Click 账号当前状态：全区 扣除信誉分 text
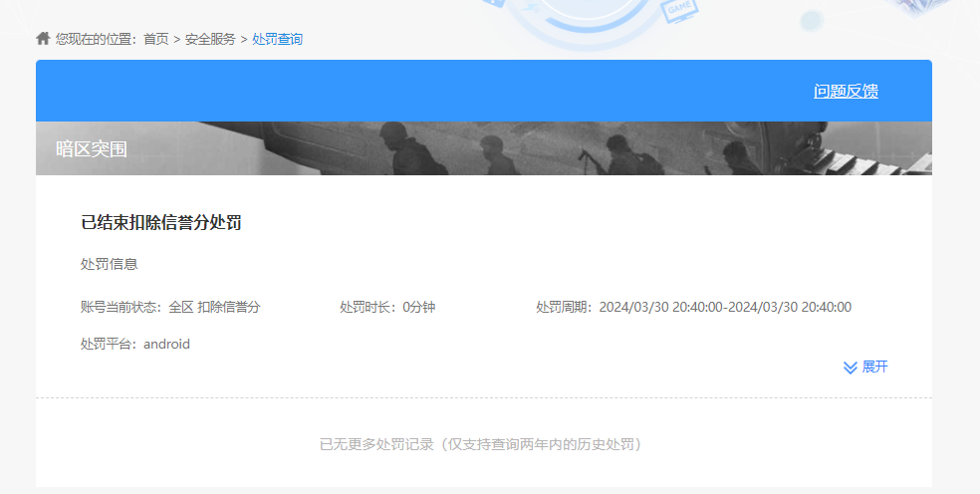This screenshot has width=980, height=494. pos(170,307)
